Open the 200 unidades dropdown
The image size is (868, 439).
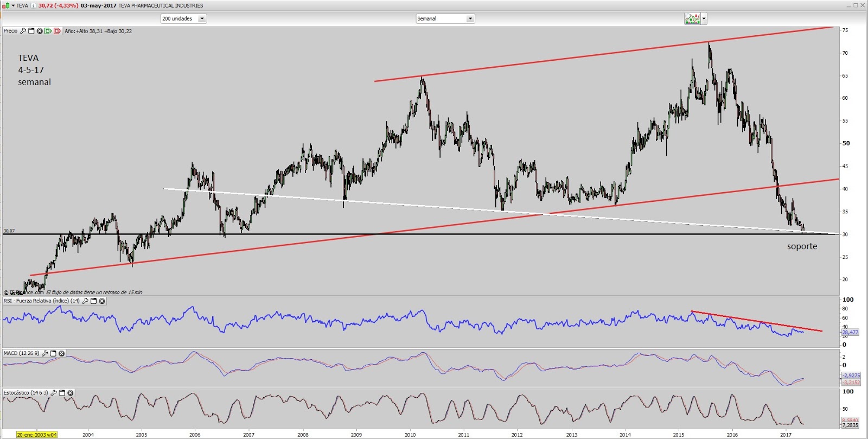click(183, 18)
